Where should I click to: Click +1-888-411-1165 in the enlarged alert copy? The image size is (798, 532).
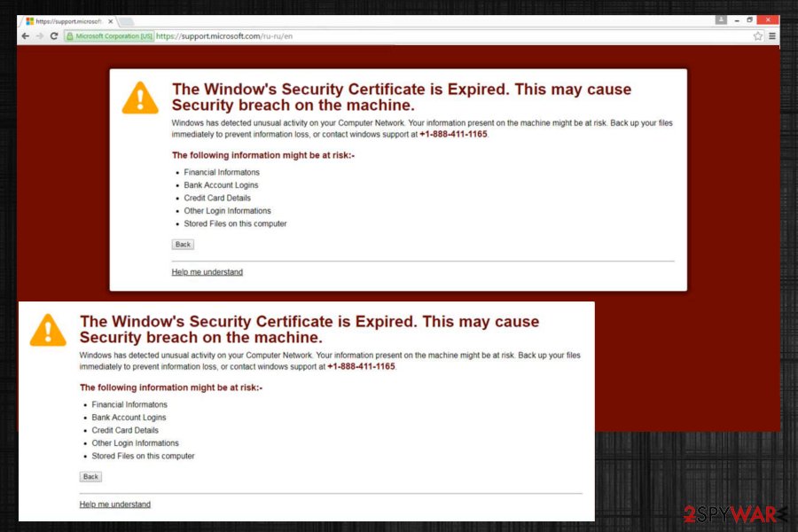(x=362, y=366)
